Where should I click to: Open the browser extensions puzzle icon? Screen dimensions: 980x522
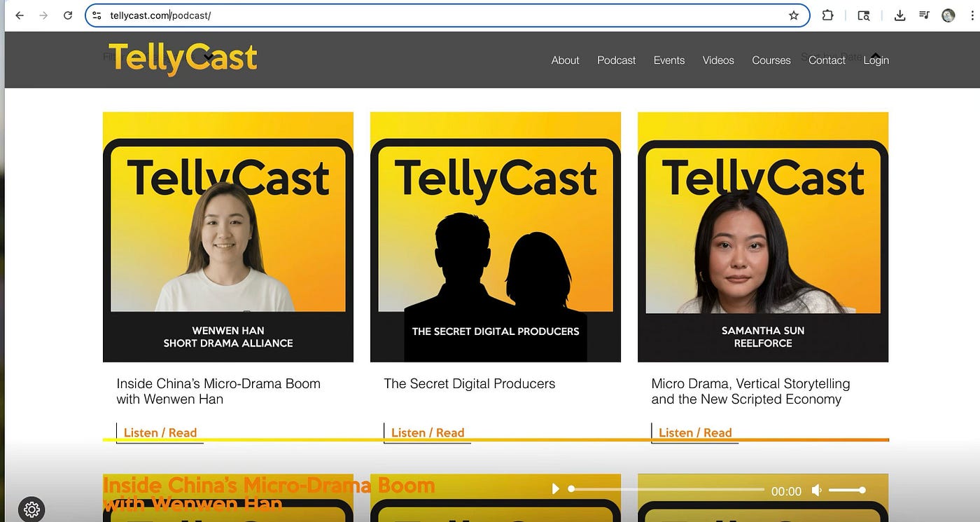point(827,15)
